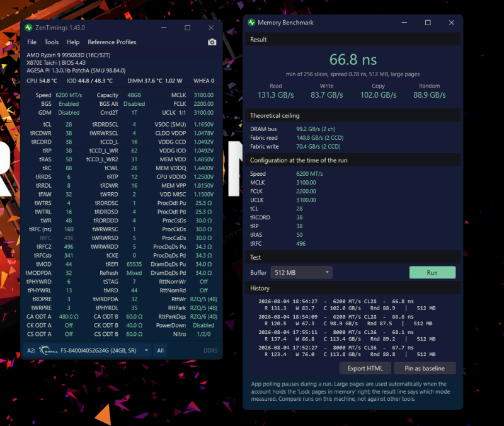Screen dimensions: 504x426
Task: Click the Refresh Mixed value
Action: click(x=134, y=273)
